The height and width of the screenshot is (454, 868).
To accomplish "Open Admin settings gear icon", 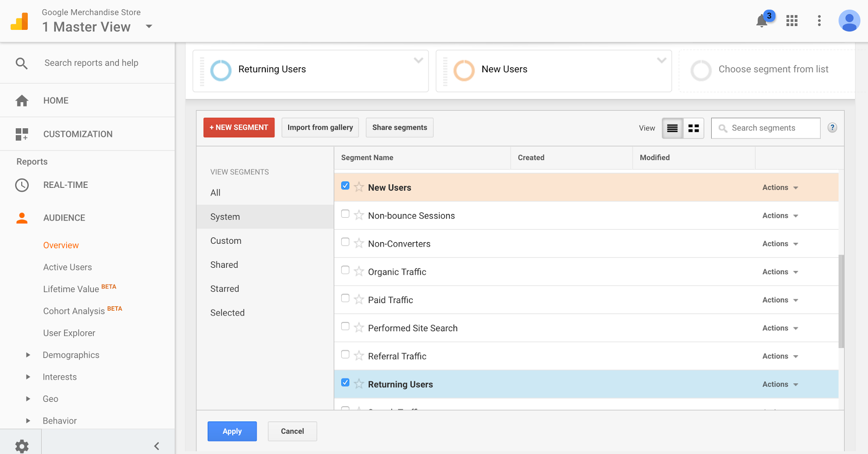I will (22, 446).
